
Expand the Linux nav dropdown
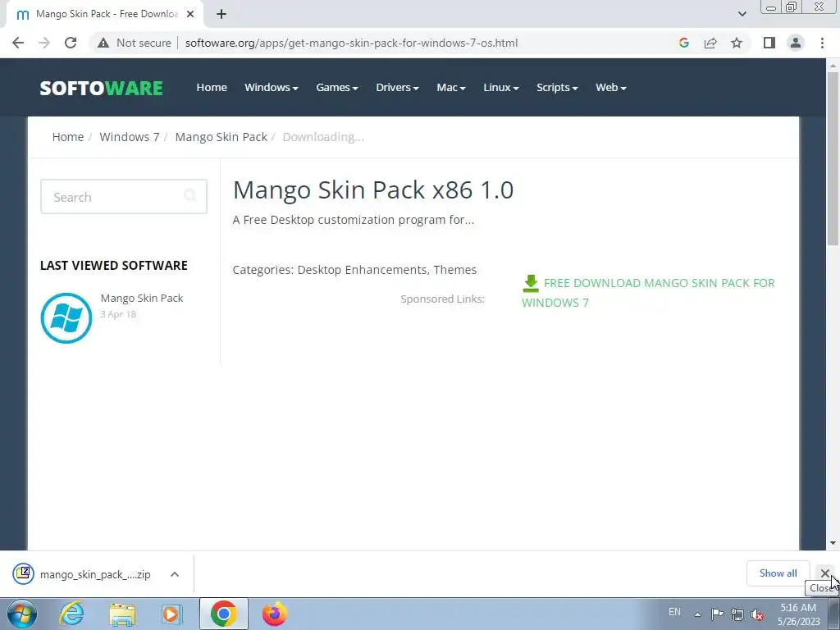click(501, 87)
